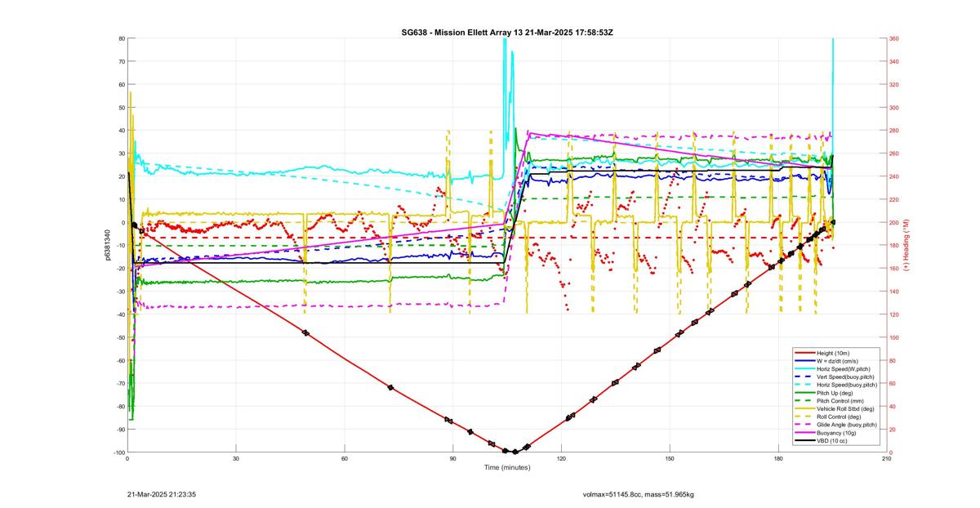
Task: Click left axis tick label '-30'
Action: coord(120,292)
